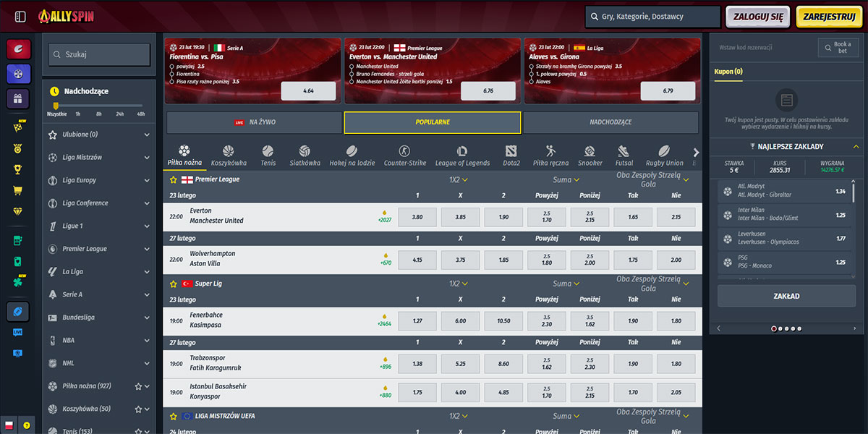Favorite the Piłka nożna (927) sidebar entry
The height and width of the screenshot is (434, 868).
138,386
